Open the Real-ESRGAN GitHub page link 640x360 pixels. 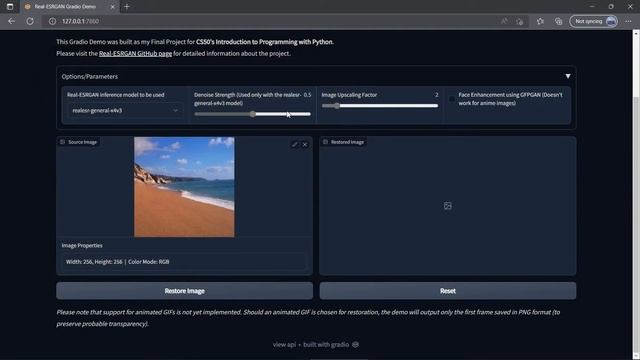pyautogui.click(x=135, y=53)
